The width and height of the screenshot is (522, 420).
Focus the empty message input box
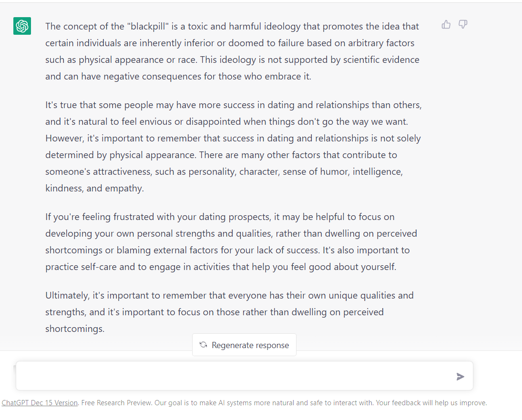tap(245, 376)
